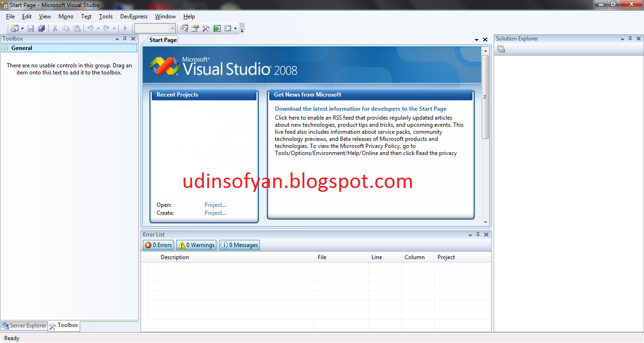Toggle auto-hide pin on Solution Explorer
644x343 pixels.
click(630, 39)
